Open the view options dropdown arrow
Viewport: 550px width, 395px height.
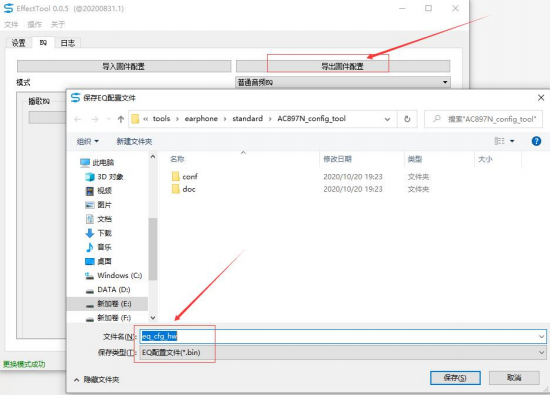coord(512,141)
